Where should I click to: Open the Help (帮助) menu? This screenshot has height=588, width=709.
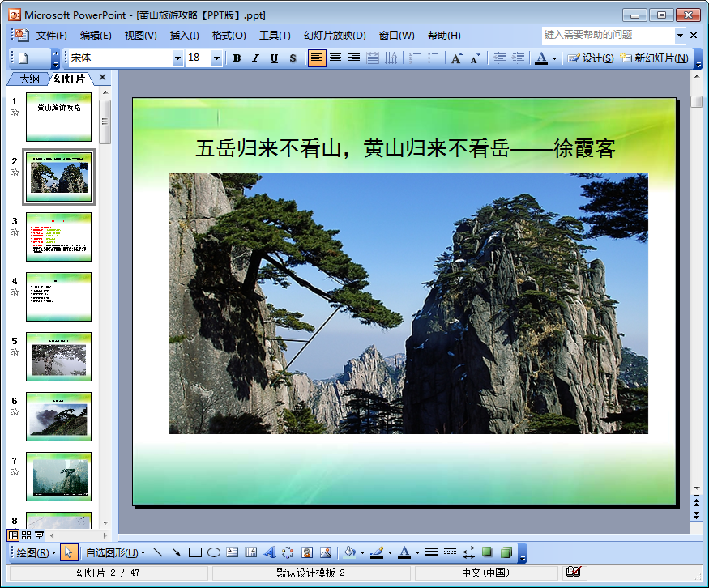point(444,36)
